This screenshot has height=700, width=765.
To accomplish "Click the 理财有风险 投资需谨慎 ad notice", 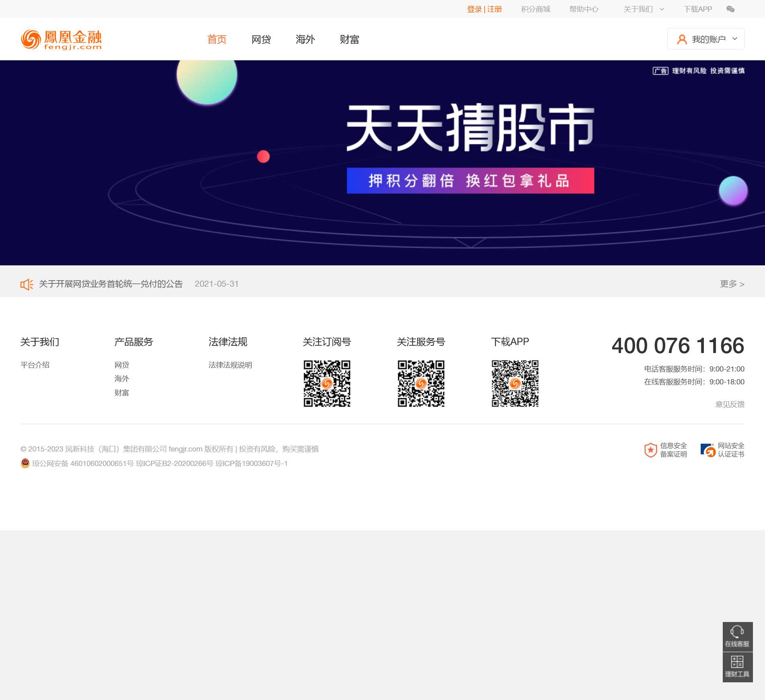I will (699, 71).
